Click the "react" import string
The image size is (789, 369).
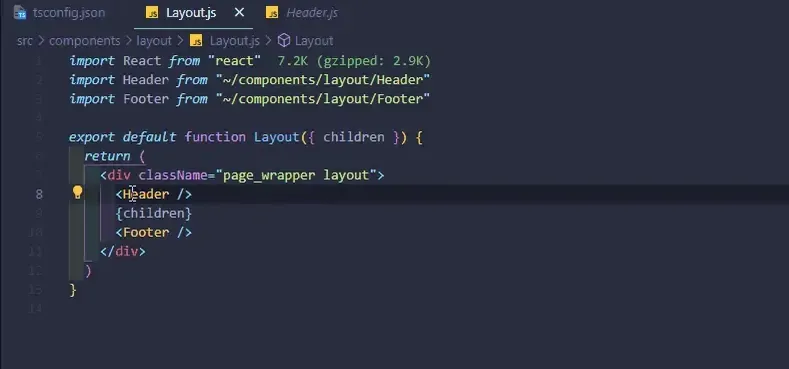234,61
